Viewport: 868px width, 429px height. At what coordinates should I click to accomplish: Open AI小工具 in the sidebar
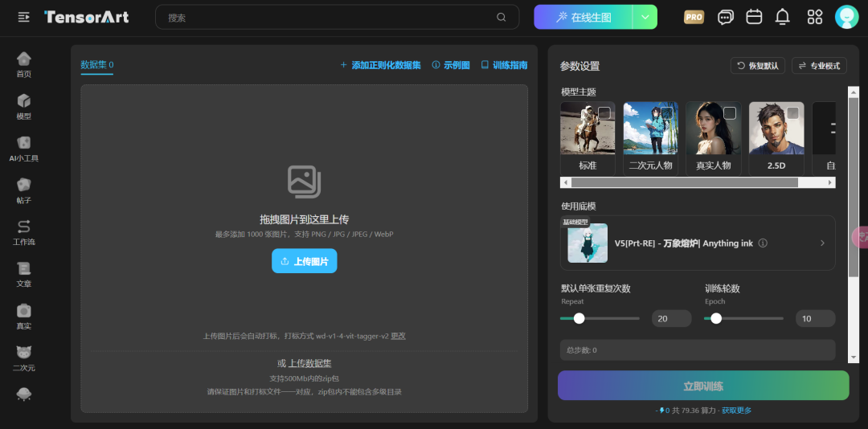pos(24,149)
